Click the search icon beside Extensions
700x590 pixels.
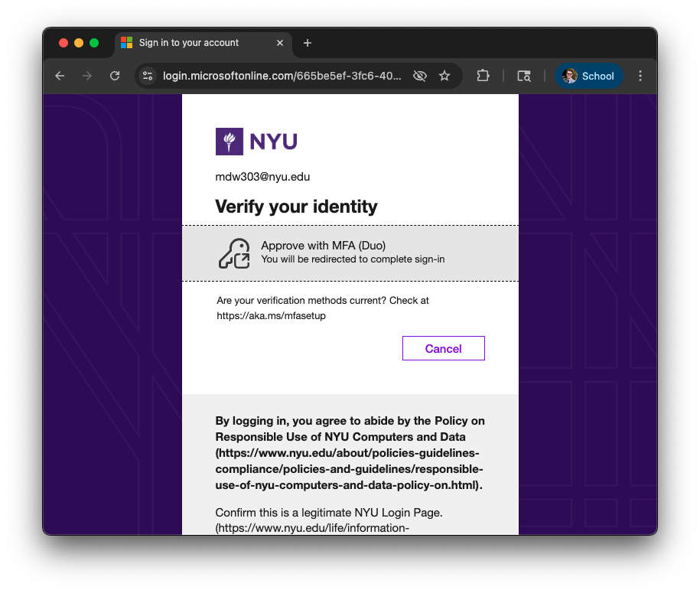point(524,76)
